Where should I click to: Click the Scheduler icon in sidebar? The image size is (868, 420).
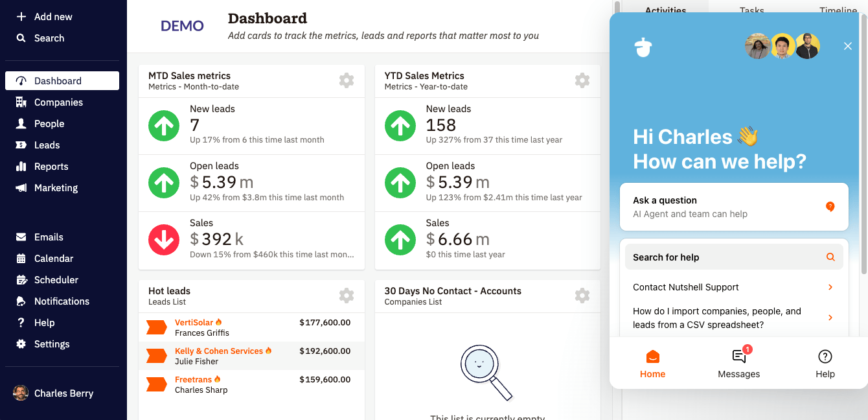21,280
